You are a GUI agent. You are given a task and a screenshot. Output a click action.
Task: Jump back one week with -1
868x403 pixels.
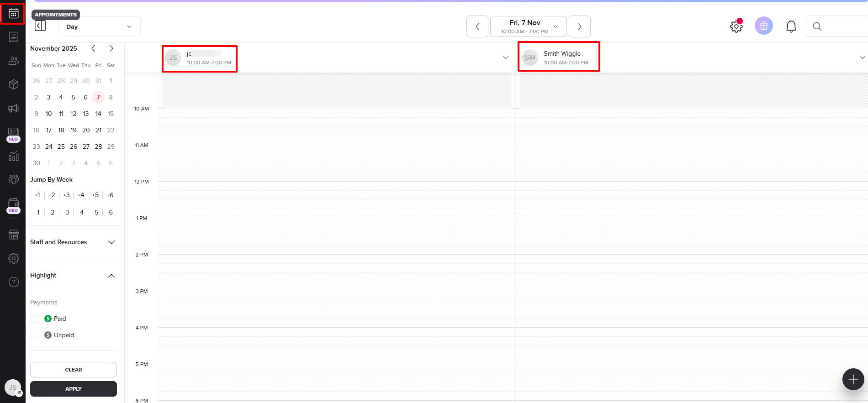[37, 212]
